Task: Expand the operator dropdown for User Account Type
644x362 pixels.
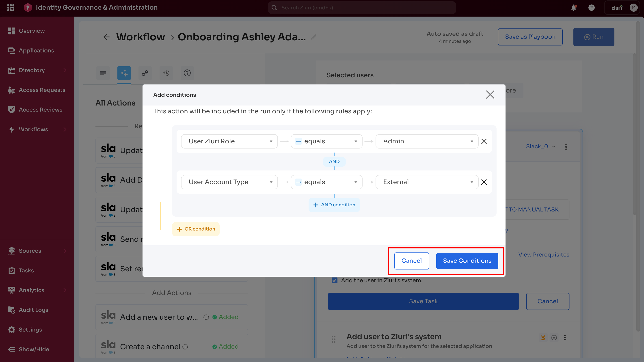Action: click(326, 182)
